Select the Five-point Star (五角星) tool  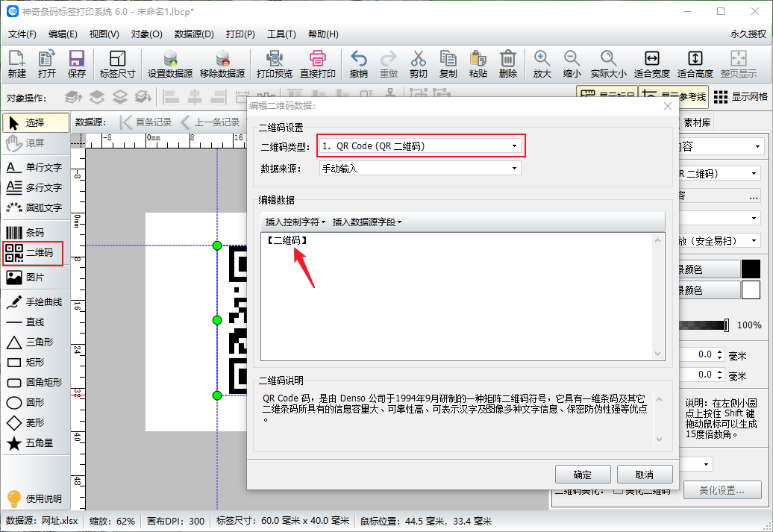(36, 443)
